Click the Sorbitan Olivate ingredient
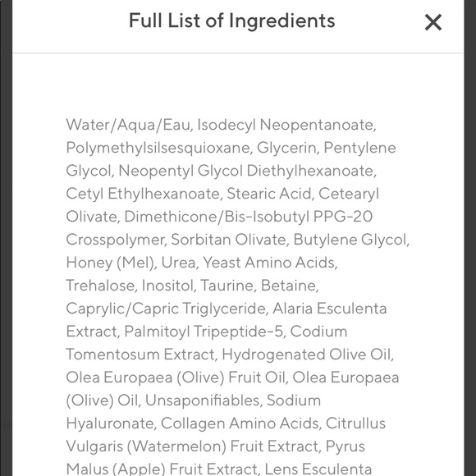The height and width of the screenshot is (476, 476). (x=228, y=240)
